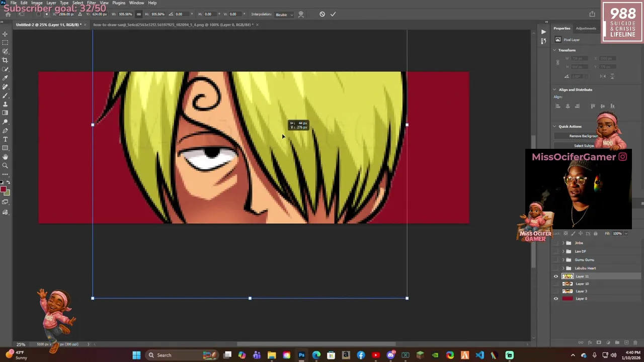The image size is (644, 362).
Task: Expand the Law DF layer group
Action: point(563,251)
